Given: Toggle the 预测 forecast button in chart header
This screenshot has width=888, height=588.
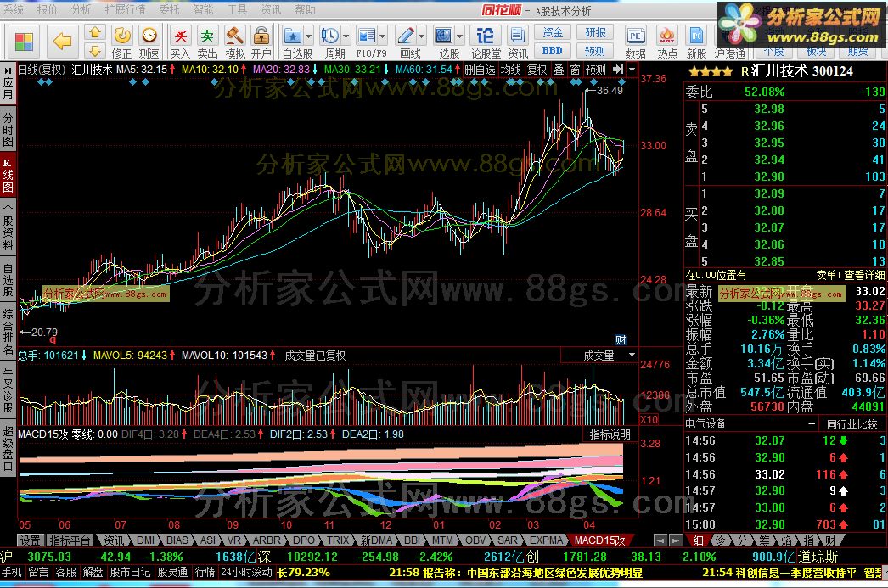Looking at the screenshot, I should (x=596, y=70).
